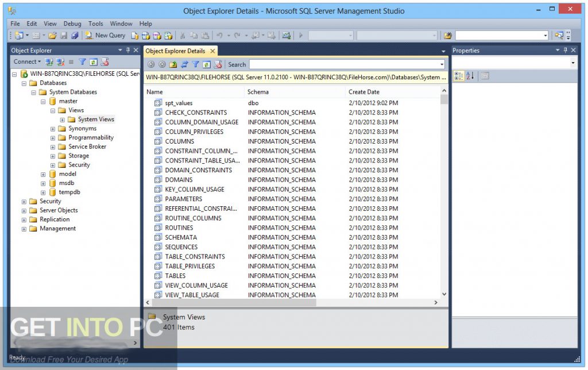This screenshot has width=588, height=370.
Task: Click the Filter icon in the Details toolbar
Action: point(195,64)
